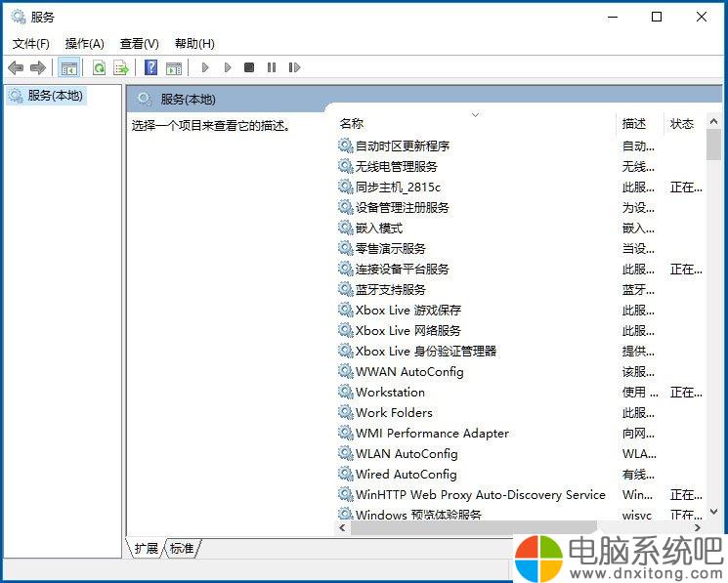The width and height of the screenshot is (728, 583).
Task: Click the Restart Service toolbar icon
Action: click(x=295, y=67)
